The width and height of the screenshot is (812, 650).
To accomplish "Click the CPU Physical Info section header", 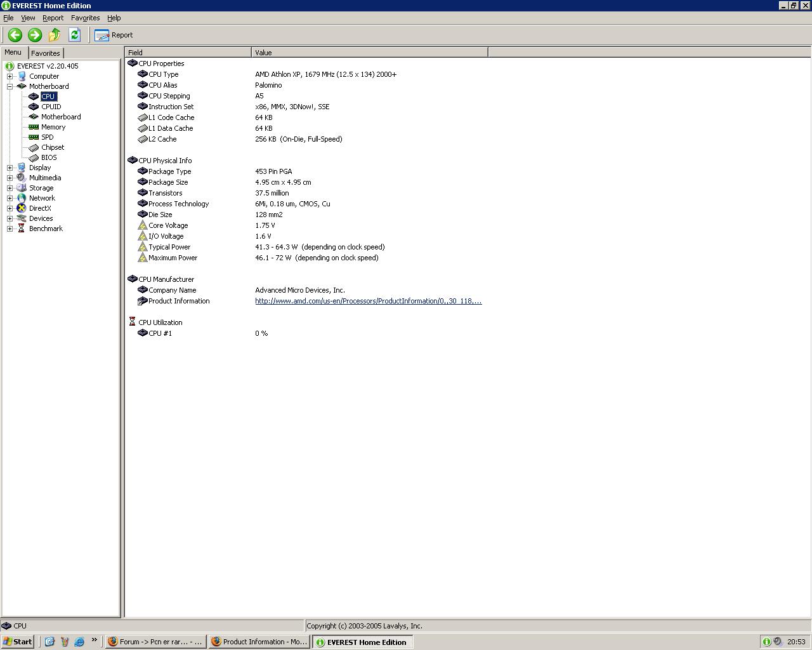I will click(165, 161).
